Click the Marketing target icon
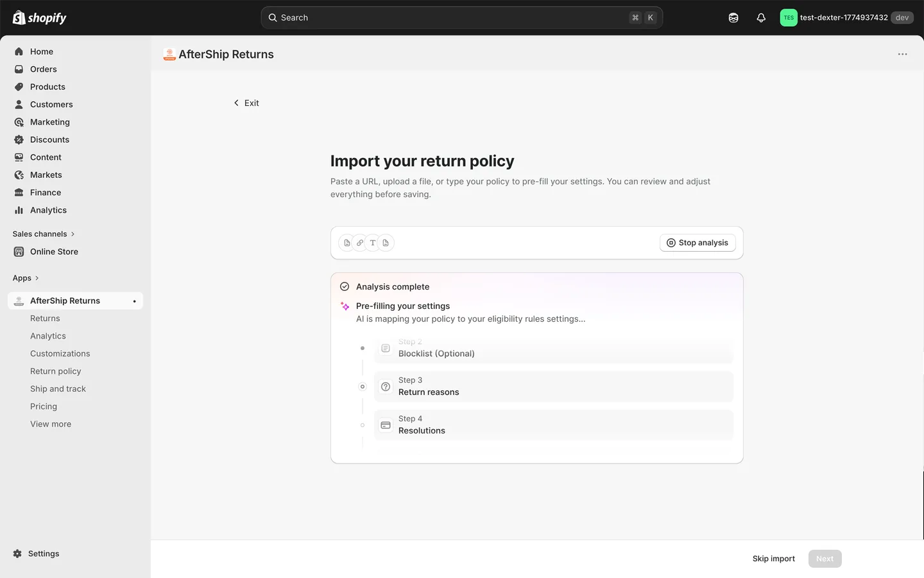 click(19, 122)
